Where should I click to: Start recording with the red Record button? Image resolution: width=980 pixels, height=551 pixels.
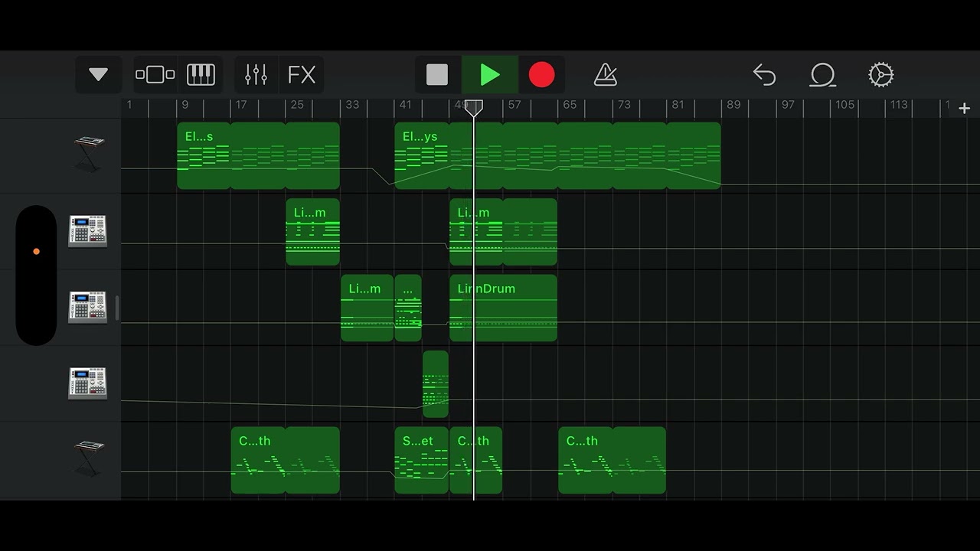[x=541, y=75]
